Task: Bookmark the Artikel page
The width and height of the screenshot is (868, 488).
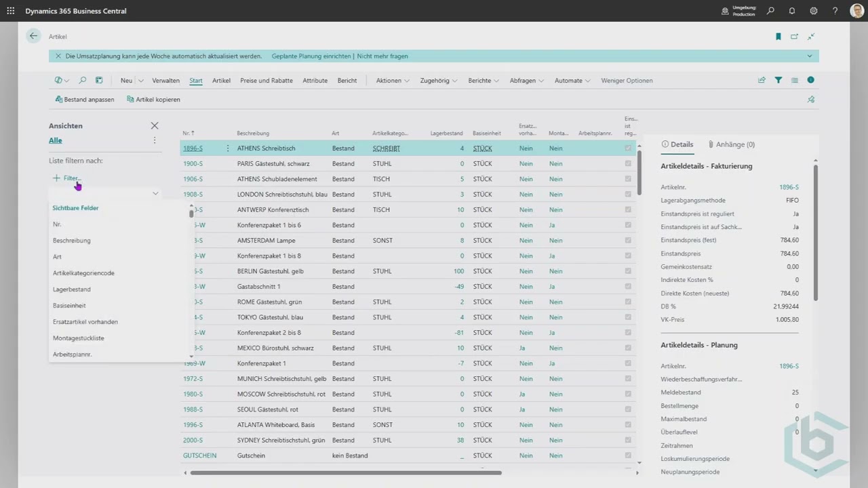Action: (778, 37)
